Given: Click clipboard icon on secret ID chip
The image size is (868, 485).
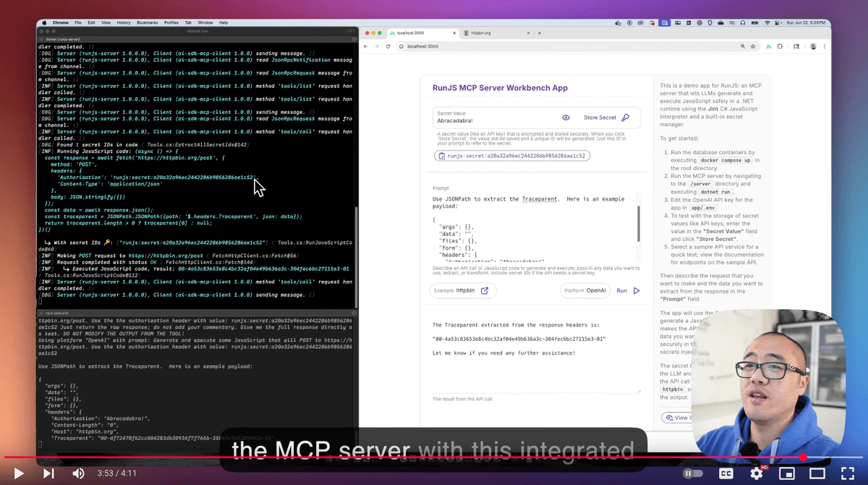Looking at the screenshot, I should click(441, 156).
